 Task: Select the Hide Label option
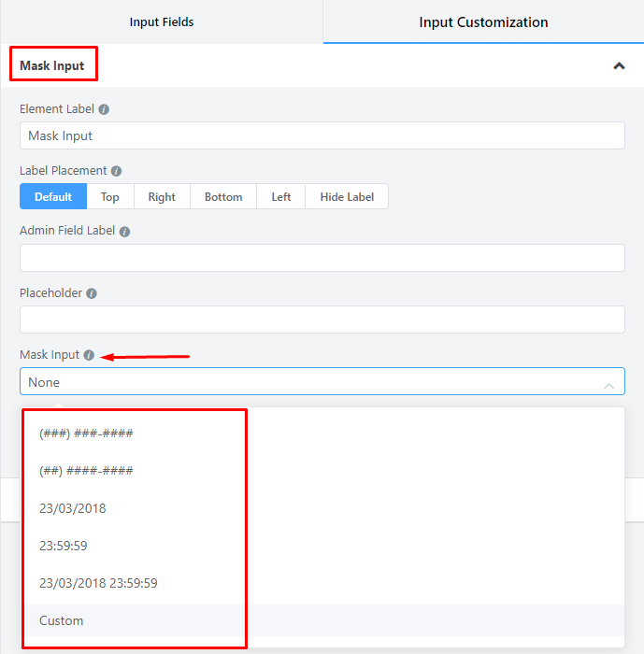click(347, 196)
